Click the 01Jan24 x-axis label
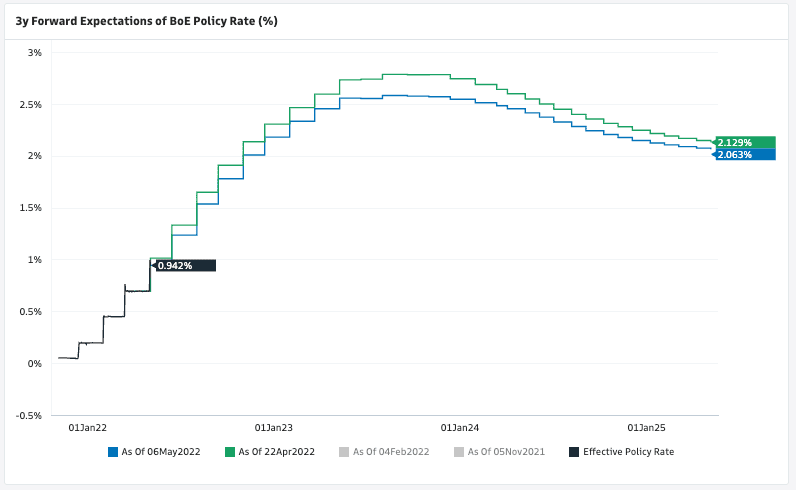This screenshot has width=796, height=490. click(x=460, y=428)
